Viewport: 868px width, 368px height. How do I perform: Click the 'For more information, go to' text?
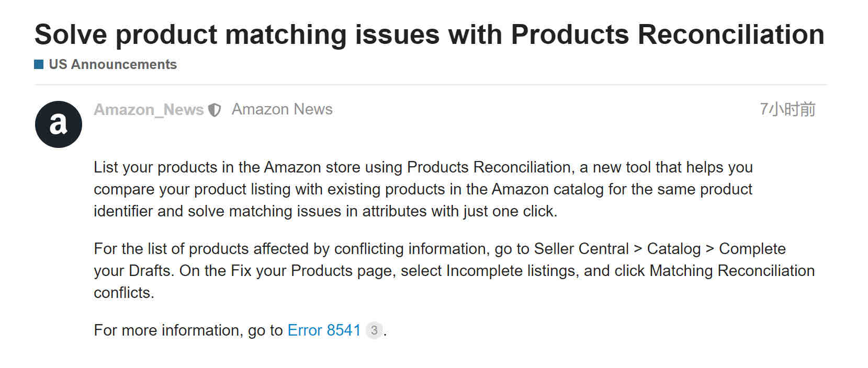pos(188,330)
